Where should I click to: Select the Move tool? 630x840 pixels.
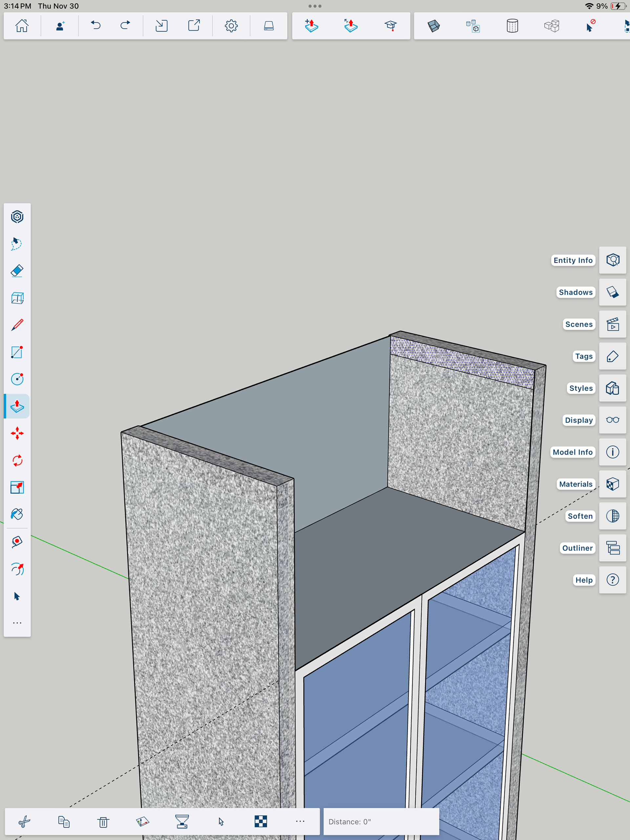point(17,433)
